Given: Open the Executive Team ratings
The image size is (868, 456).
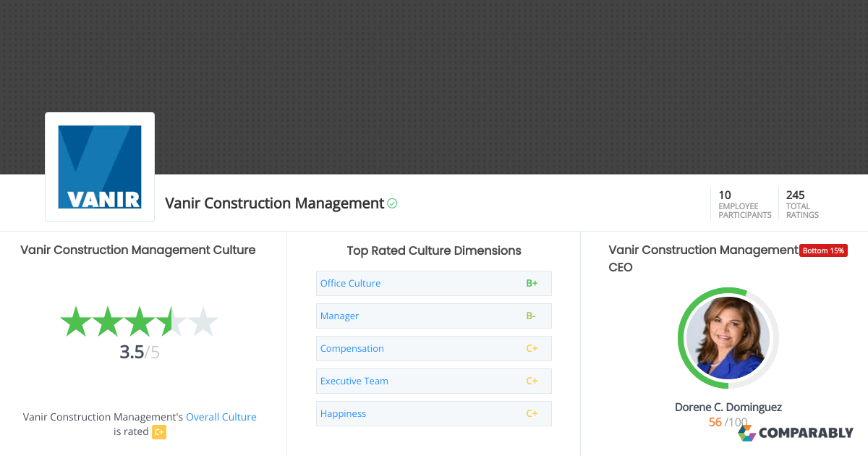Looking at the screenshot, I should [x=354, y=381].
